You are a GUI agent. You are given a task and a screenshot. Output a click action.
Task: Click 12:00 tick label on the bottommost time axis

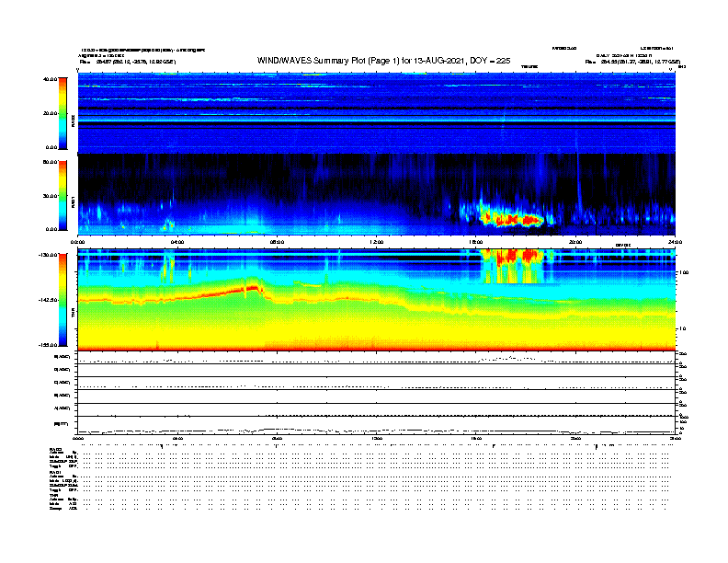pyautogui.click(x=377, y=439)
